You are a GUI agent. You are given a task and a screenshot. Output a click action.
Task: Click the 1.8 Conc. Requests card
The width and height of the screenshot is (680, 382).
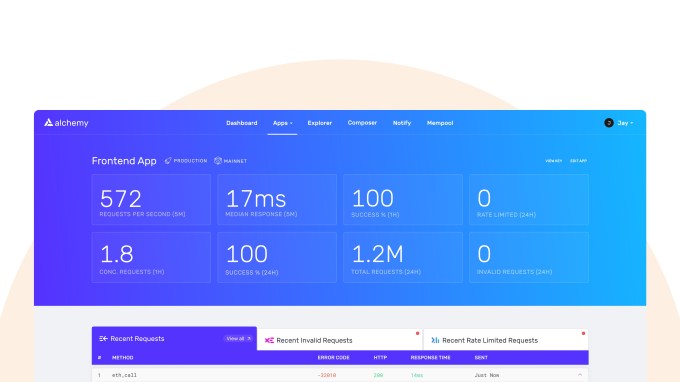pyautogui.click(x=151, y=257)
